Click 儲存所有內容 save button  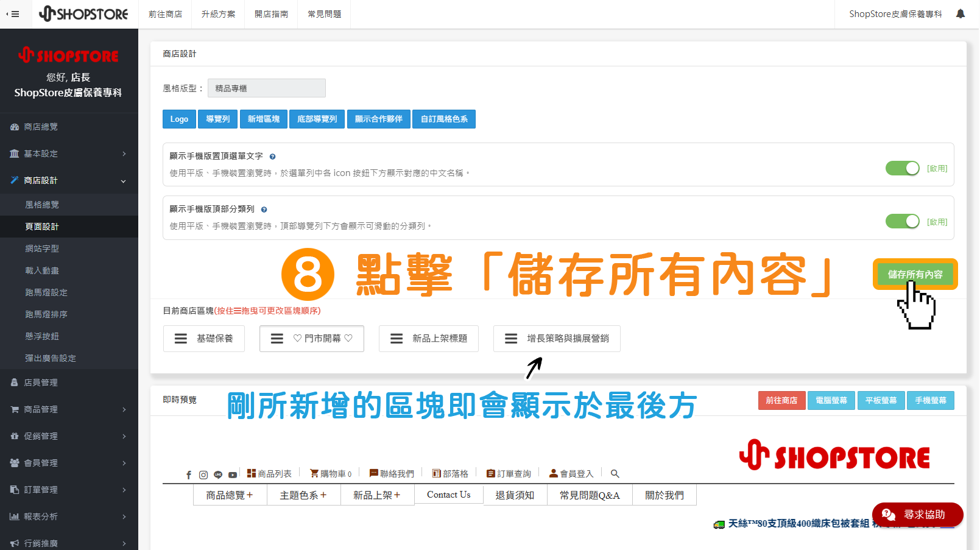pyautogui.click(x=915, y=274)
